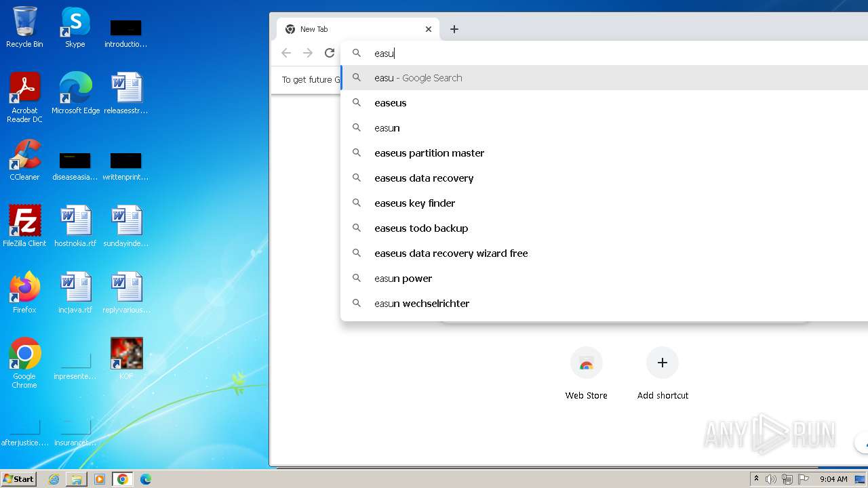Open the releasesstr... Word document

coord(126,93)
